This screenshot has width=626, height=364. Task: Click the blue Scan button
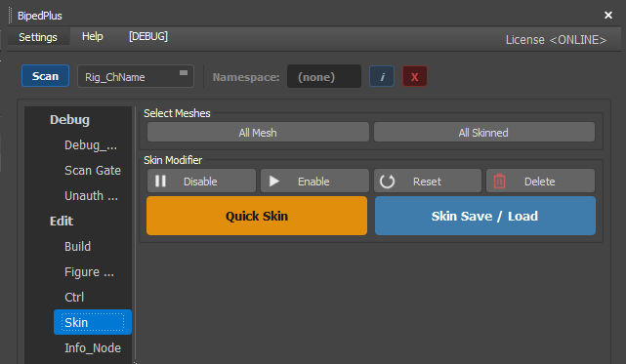pos(45,76)
